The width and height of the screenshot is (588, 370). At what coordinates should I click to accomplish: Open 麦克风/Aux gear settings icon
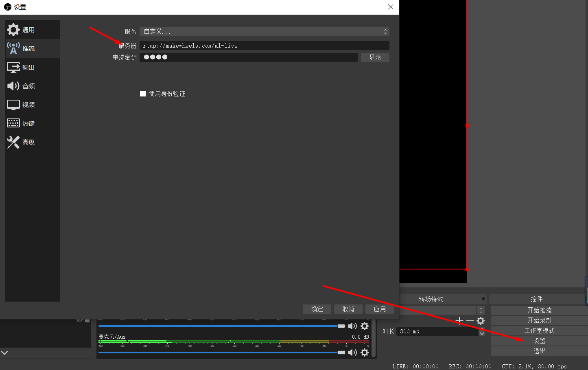click(365, 352)
